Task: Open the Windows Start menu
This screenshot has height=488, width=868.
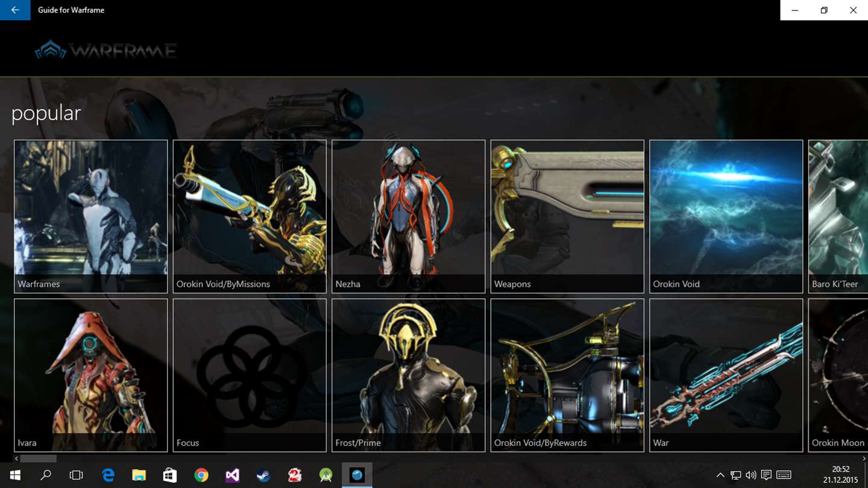Action: [x=15, y=475]
